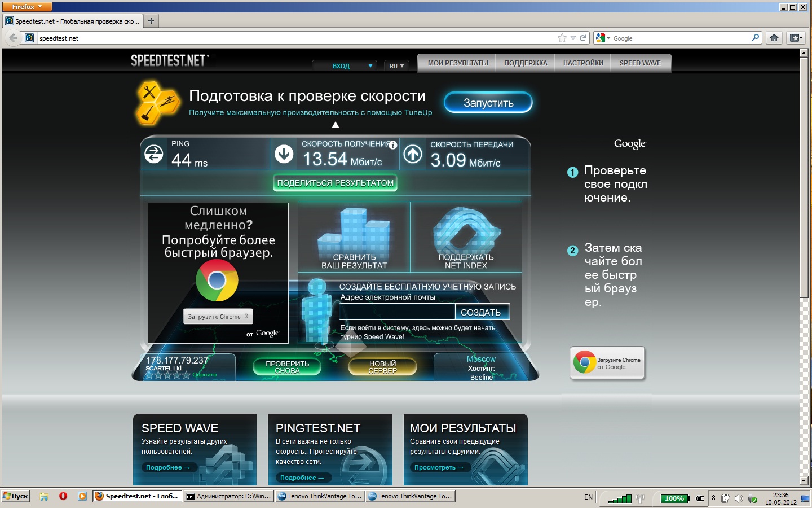Bookmark this page with the star icon
812x508 pixels.
[562, 38]
